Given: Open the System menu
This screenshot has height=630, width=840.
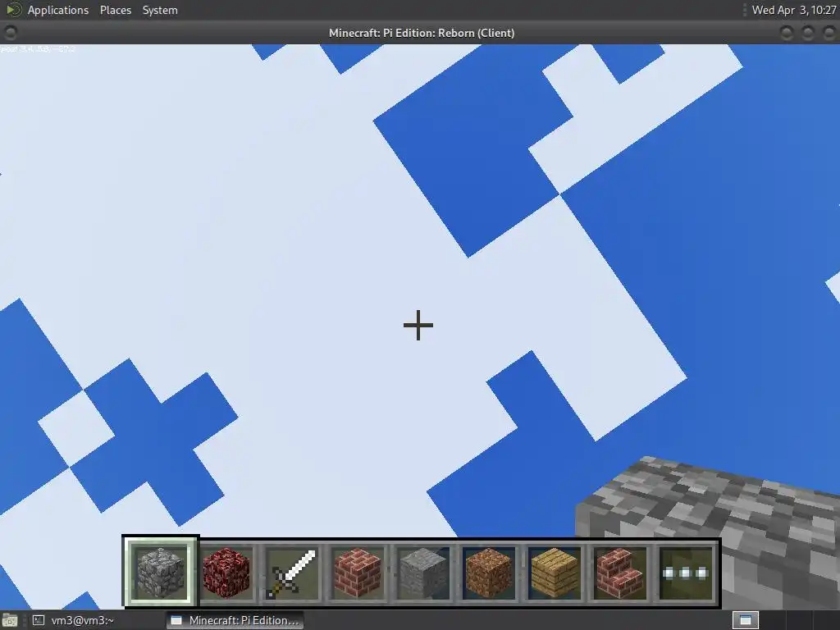Looking at the screenshot, I should tap(160, 10).
